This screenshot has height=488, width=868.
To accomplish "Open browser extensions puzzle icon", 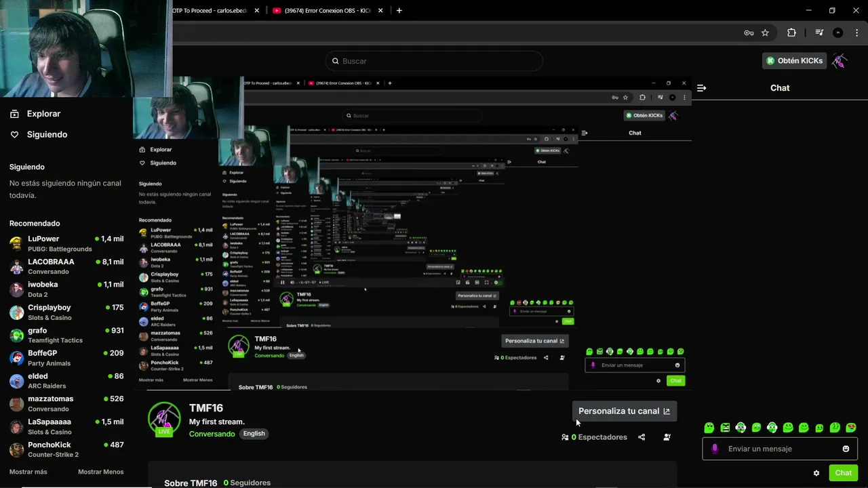I will pos(791,33).
